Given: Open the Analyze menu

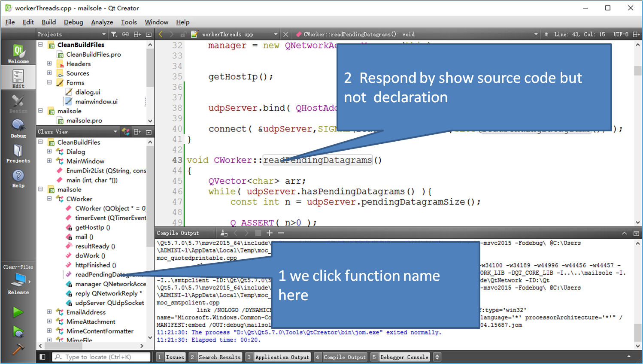Looking at the screenshot, I should coord(102,22).
